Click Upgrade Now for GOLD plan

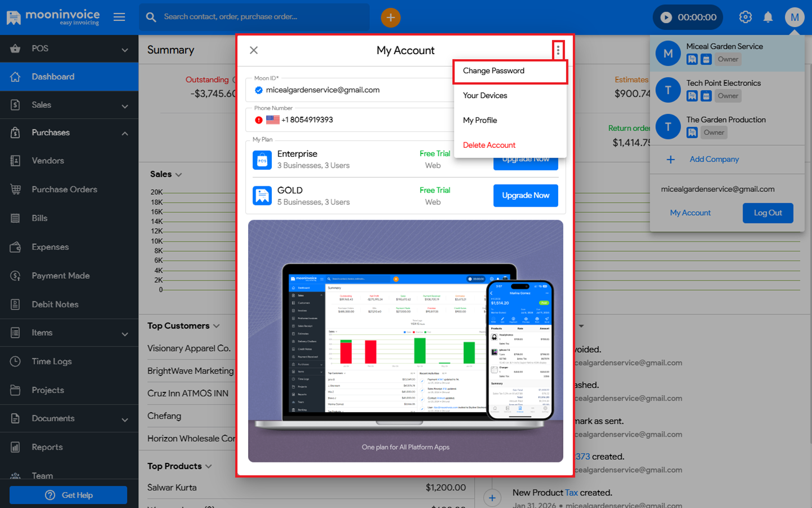click(525, 195)
